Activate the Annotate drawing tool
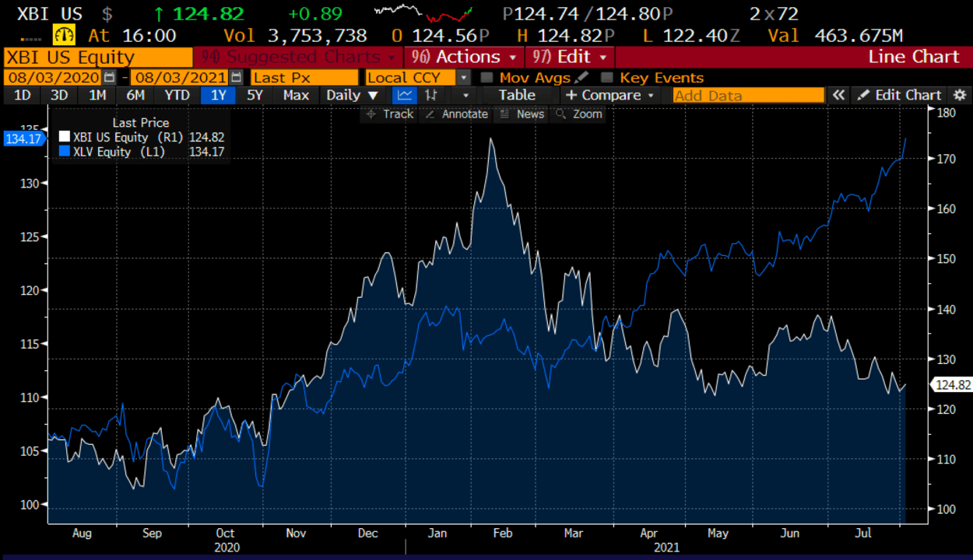Viewport: 973px width, 560px height. (x=458, y=114)
